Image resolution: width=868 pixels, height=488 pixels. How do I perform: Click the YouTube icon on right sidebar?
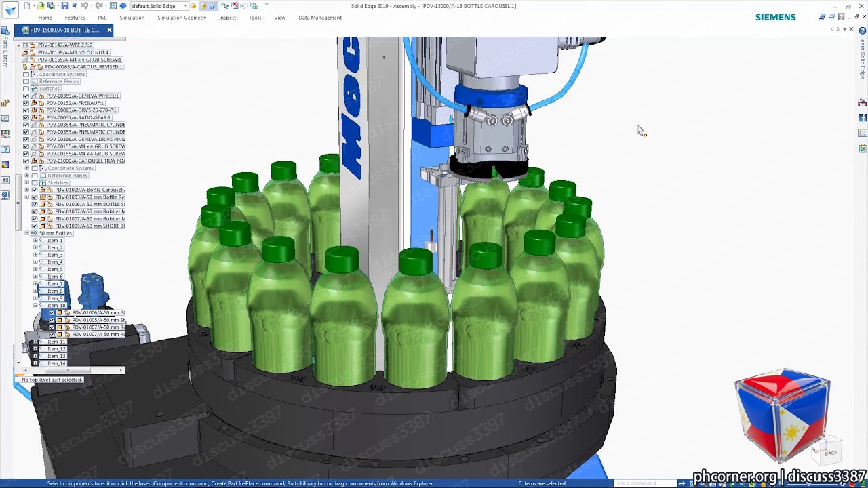tap(863, 103)
